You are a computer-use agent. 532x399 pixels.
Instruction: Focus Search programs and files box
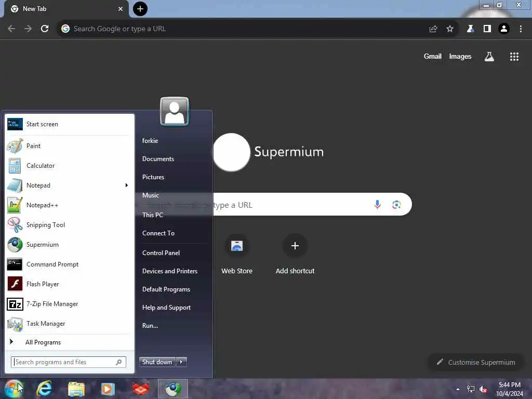pos(69,362)
